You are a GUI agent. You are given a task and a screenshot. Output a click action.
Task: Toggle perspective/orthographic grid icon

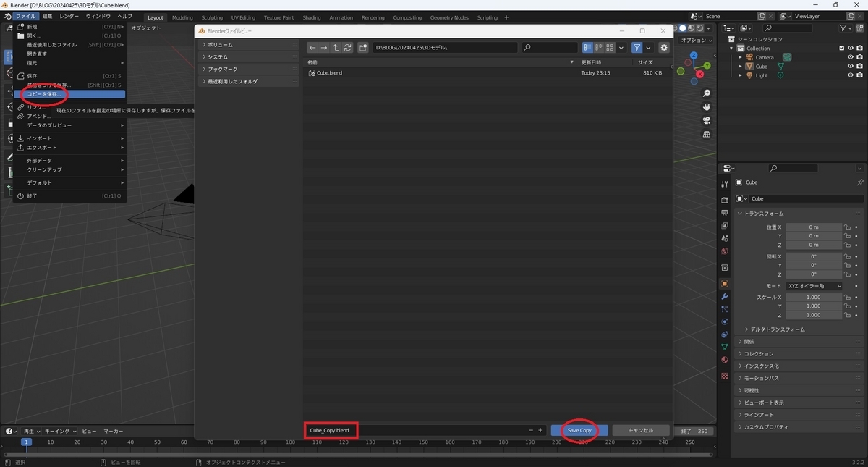(707, 135)
